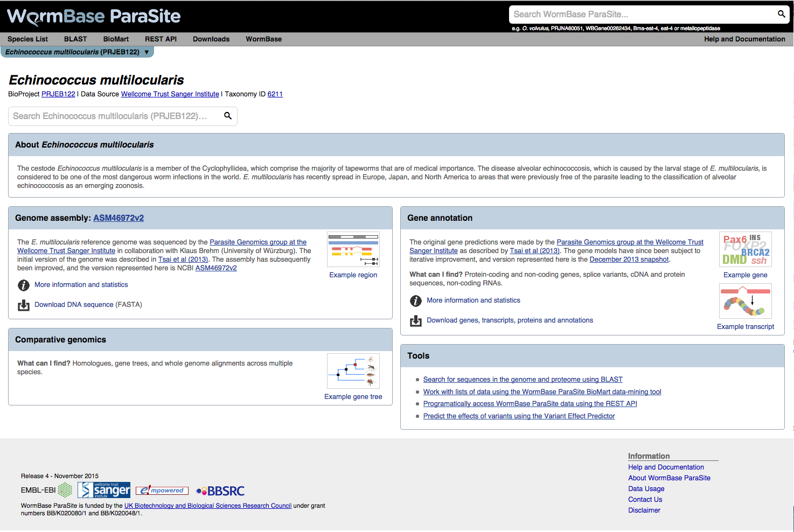Image resolution: width=794 pixels, height=532 pixels.
Task: Click the Taxonomy ID 6211 link
Action: pos(275,94)
